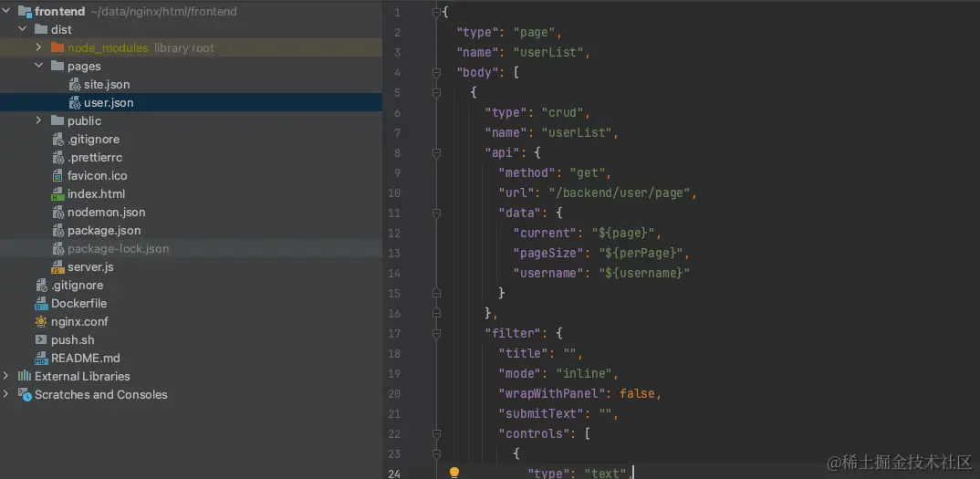The width and height of the screenshot is (980, 479).
Task: Click the README.md markdown icon
Action: click(x=41, y=358)
